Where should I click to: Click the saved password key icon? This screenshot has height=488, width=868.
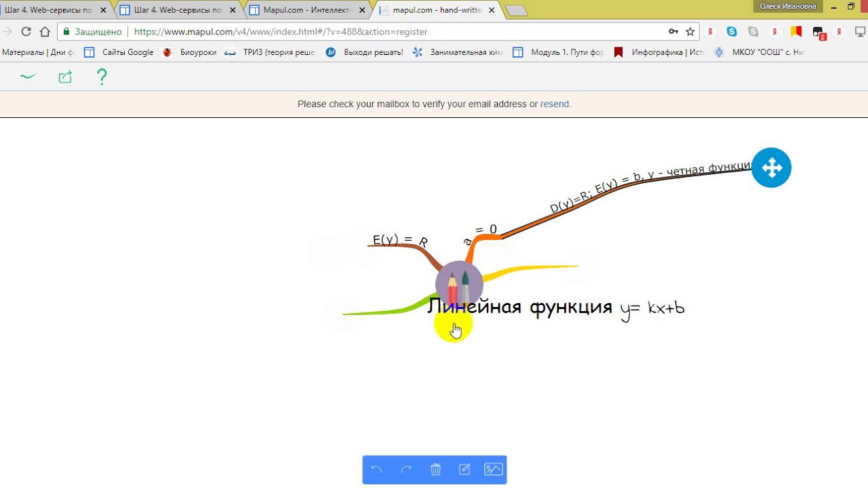coord(673,31)
